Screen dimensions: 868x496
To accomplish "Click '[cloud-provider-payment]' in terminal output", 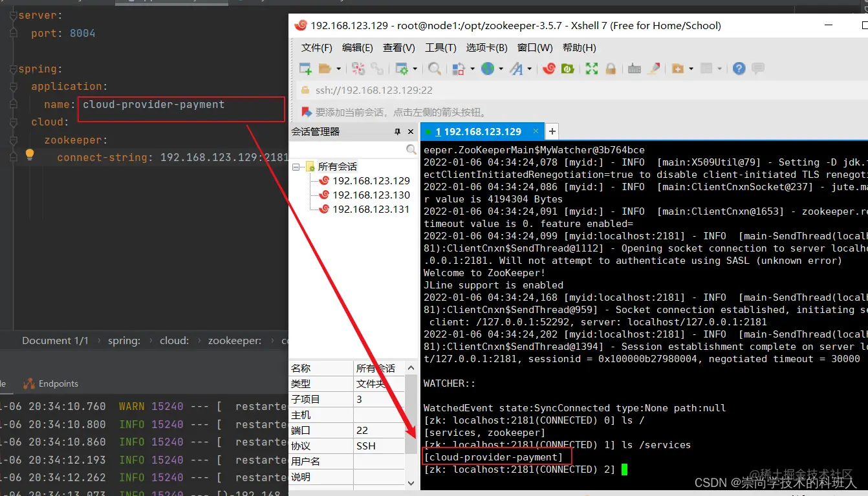I will coord(494,457).
